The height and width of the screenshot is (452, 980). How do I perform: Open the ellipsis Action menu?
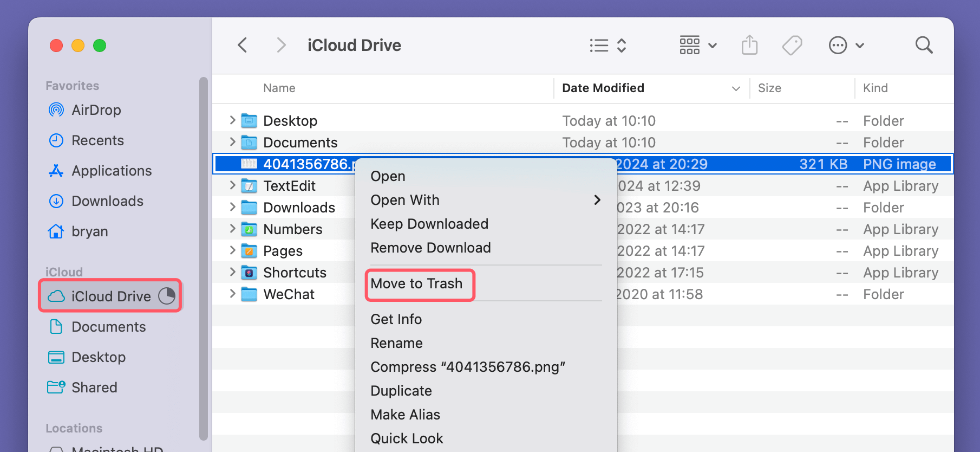point(846,46)
